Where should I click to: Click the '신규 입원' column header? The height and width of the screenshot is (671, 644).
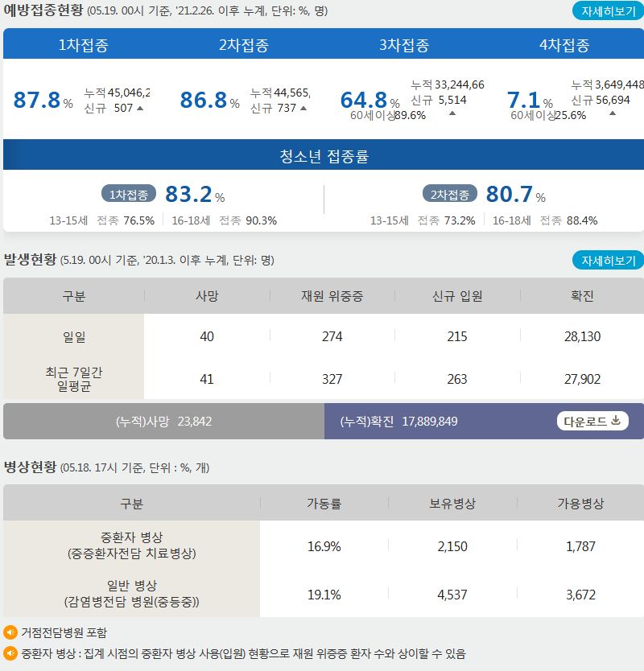457,296
